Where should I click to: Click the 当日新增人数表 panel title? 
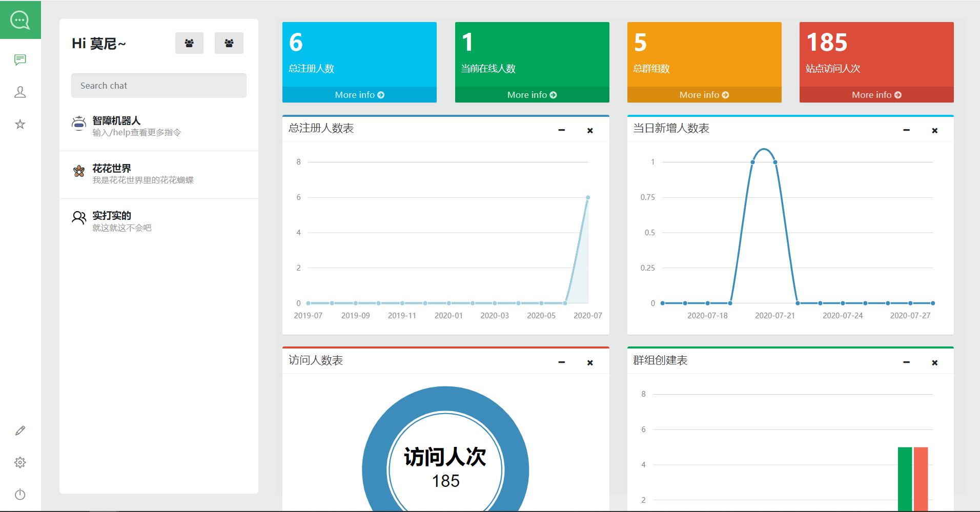click(671, 128)
